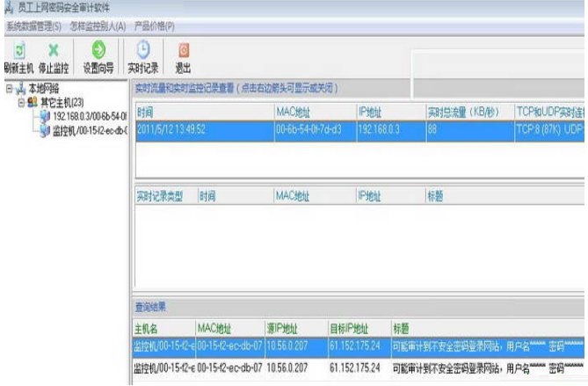Click source IP 10.56.0.207 in highlighted row
The image size is (588, 386).
296,346
